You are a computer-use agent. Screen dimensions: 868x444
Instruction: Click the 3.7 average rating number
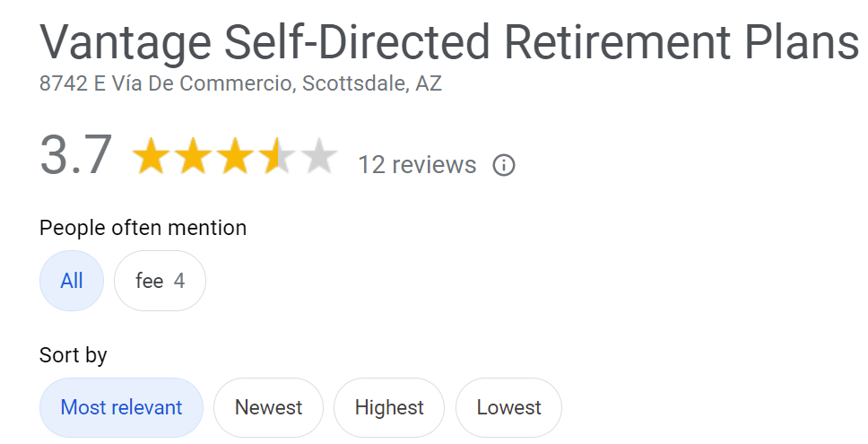coord(76,155)
